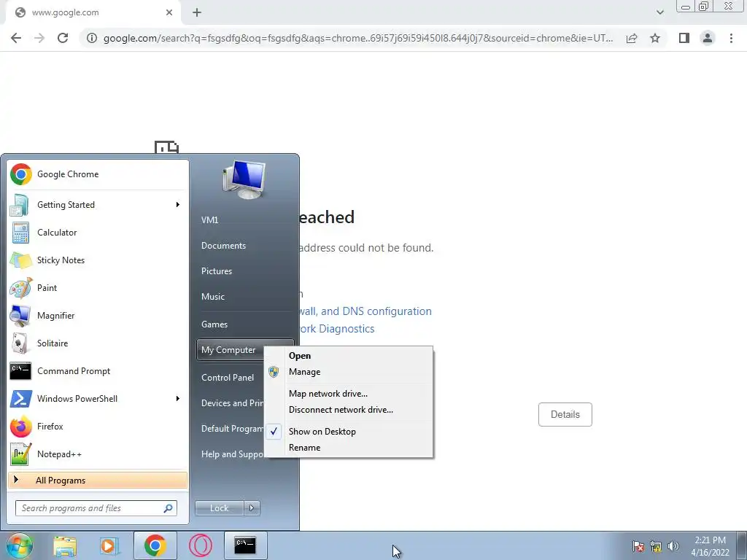
Task: Select Map network drive option
Action: 348,394
